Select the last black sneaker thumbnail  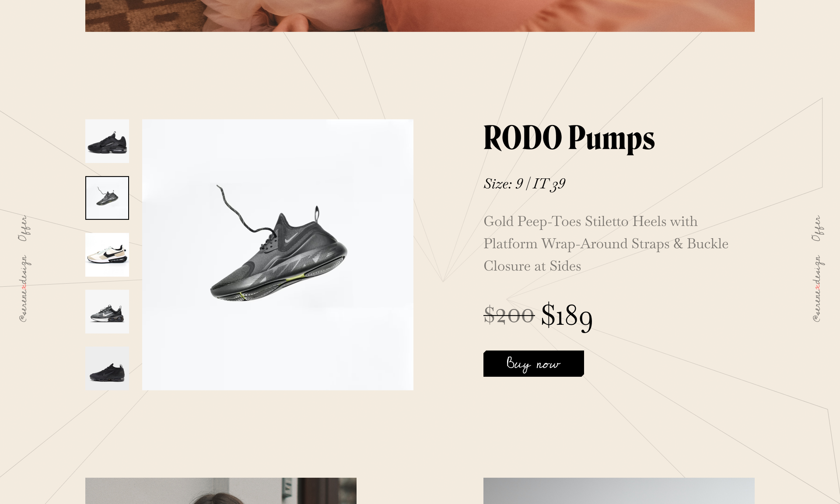107,368
